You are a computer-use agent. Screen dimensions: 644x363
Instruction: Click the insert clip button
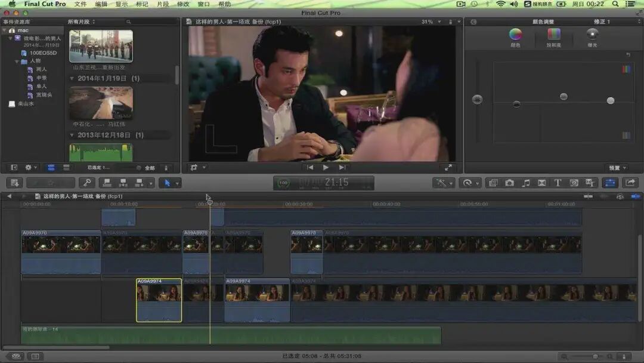point(123,183)
